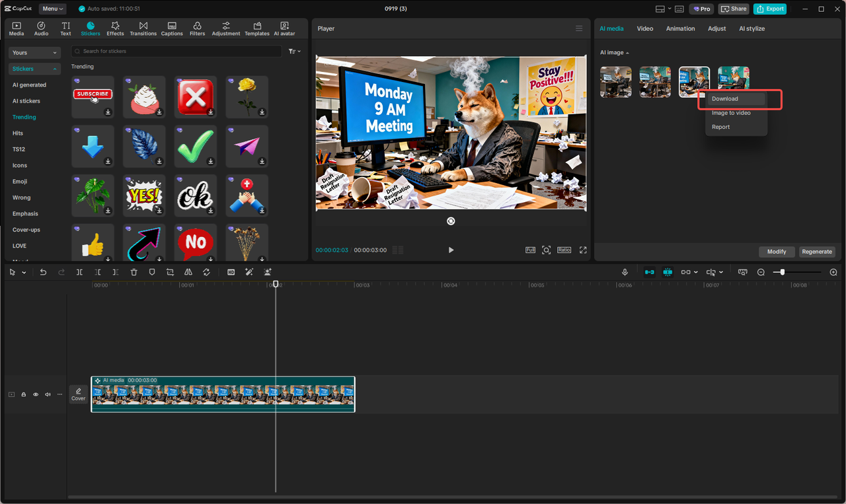Open the Text panel
The height and width of the screenshot is (504, 846).
tap(65, 28)
